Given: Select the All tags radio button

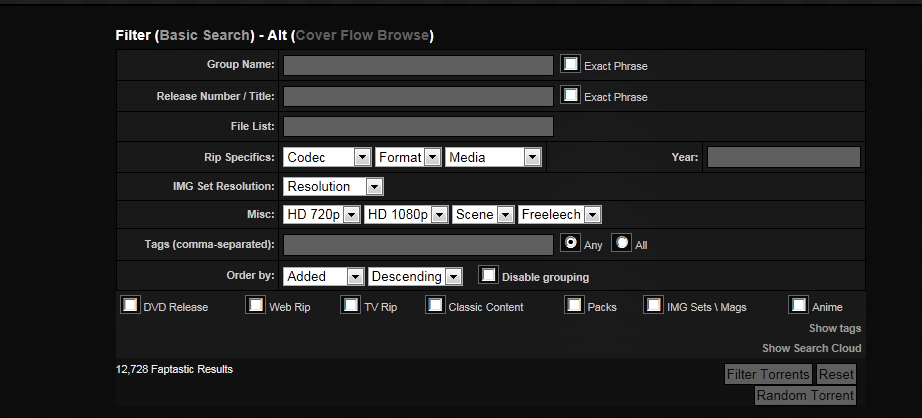Looking at the screenshot, I should click(621, 243).
